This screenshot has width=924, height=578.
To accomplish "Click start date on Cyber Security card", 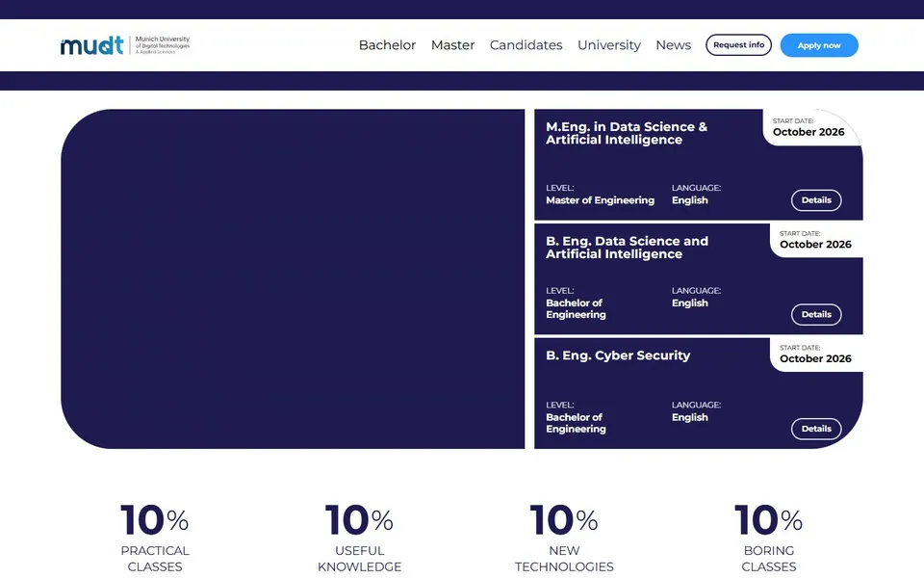I will (815, 354).
